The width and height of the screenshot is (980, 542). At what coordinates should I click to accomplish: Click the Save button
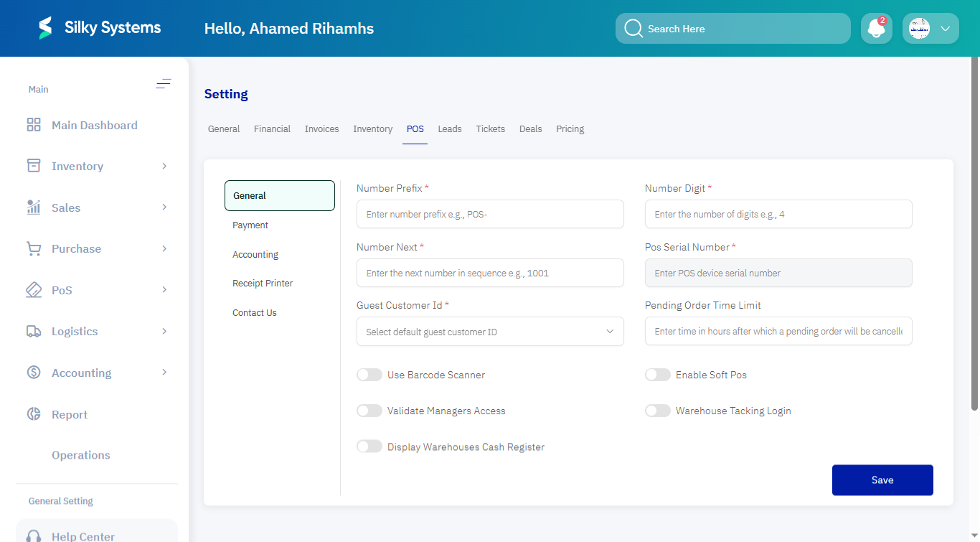click(882, 480)
